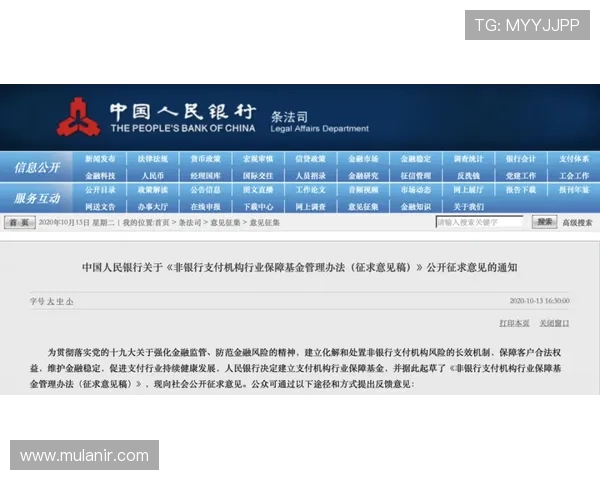Go to 货币政策 page
This screenshot has width=600, height=480.
coord(205,159)
